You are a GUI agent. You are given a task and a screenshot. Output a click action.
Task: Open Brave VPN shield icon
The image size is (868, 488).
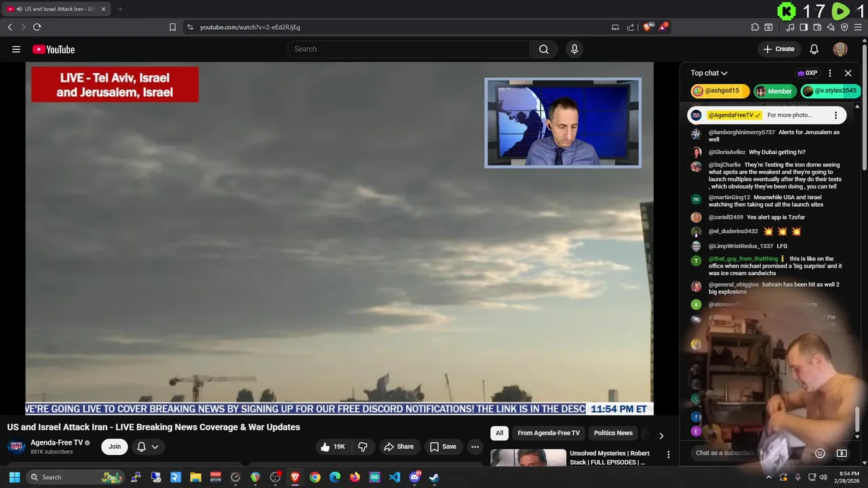(844, 27)
